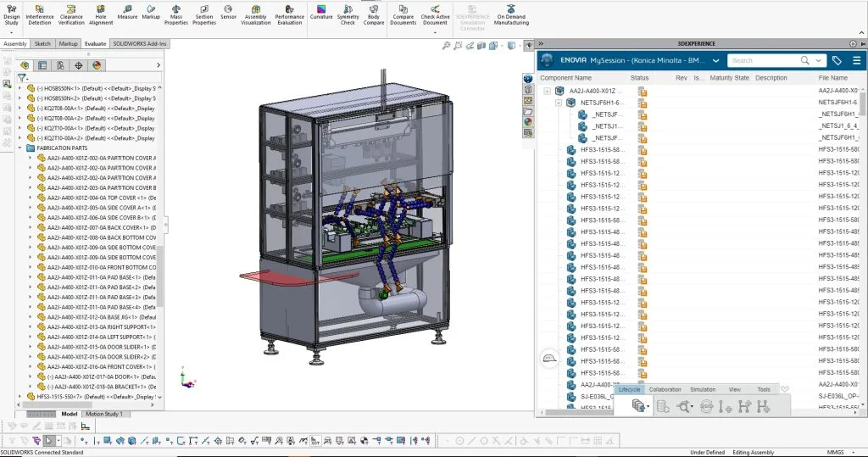This screenshot has height=457, width=868.
Task: Open the Measure tool
Action: point(127,12)
